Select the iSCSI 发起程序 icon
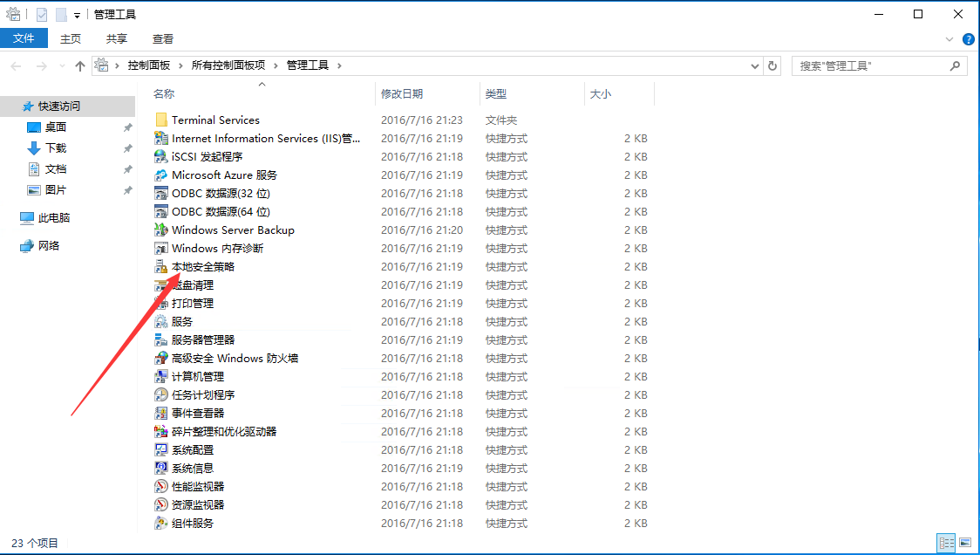980x555 pixels. coord(160,157)
